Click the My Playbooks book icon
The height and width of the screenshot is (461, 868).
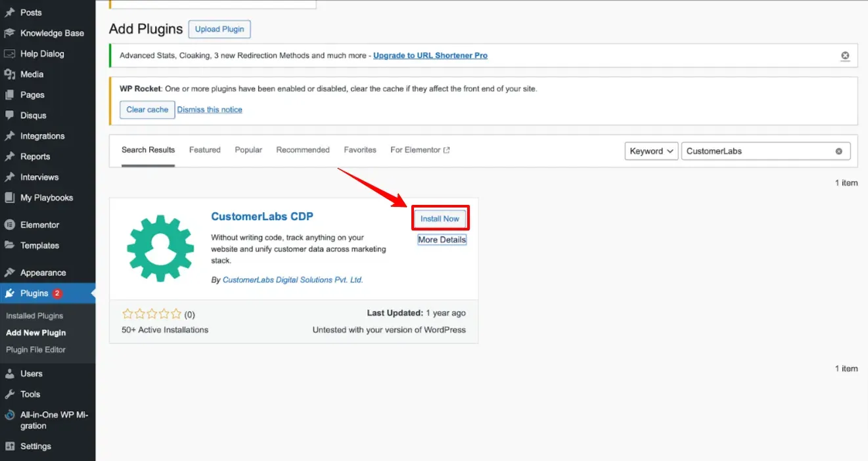9,198
